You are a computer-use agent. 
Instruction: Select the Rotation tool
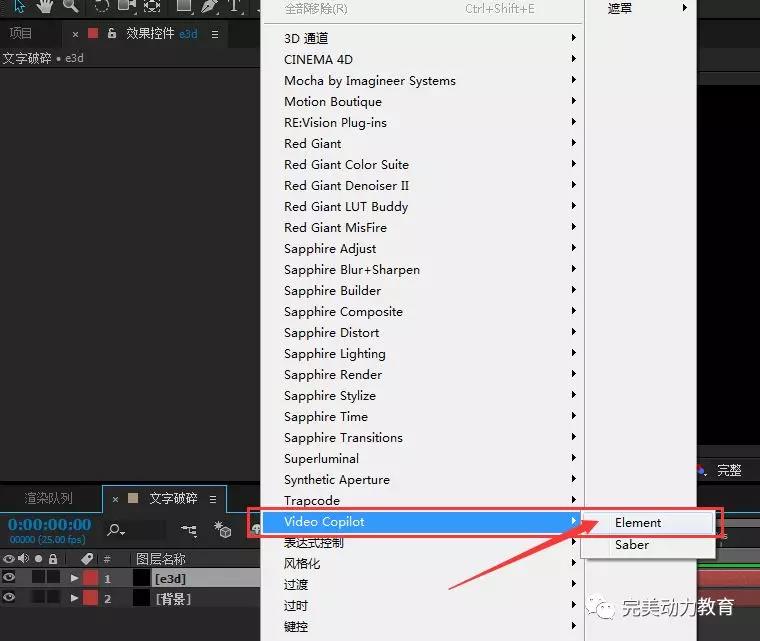pos(101,6)
